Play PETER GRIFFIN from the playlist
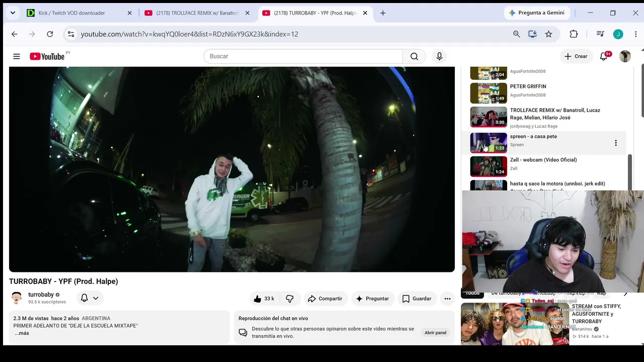The width and height of the screenshot is (644, 362). point(528,86)
